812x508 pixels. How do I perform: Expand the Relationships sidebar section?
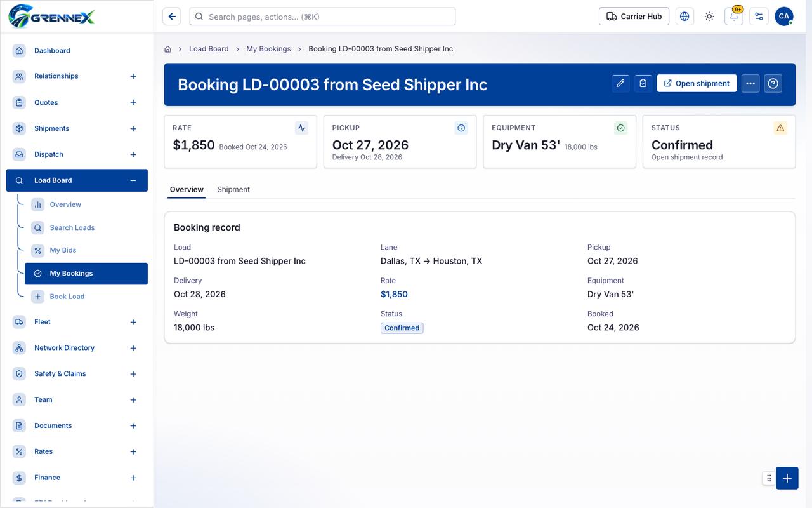pyautogui.click(x=133, y=76)
